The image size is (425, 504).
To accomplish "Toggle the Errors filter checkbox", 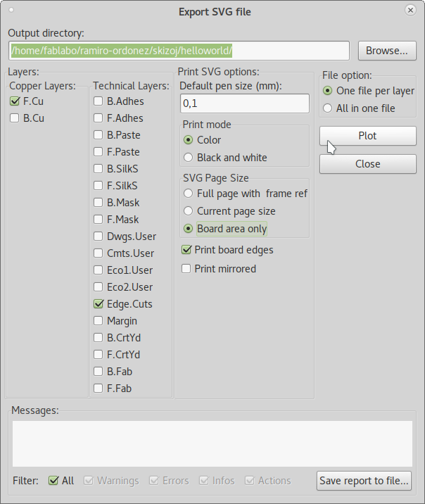I will coord(154,481).
